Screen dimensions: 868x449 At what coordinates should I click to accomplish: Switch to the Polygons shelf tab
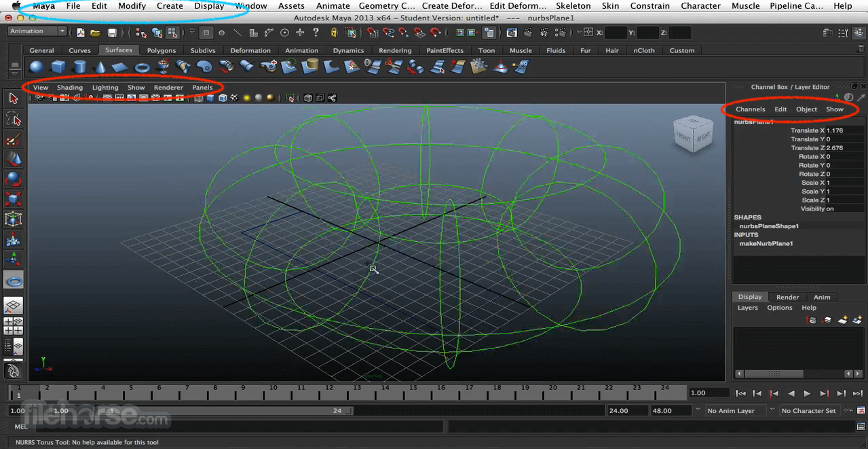tap(162, 50)
